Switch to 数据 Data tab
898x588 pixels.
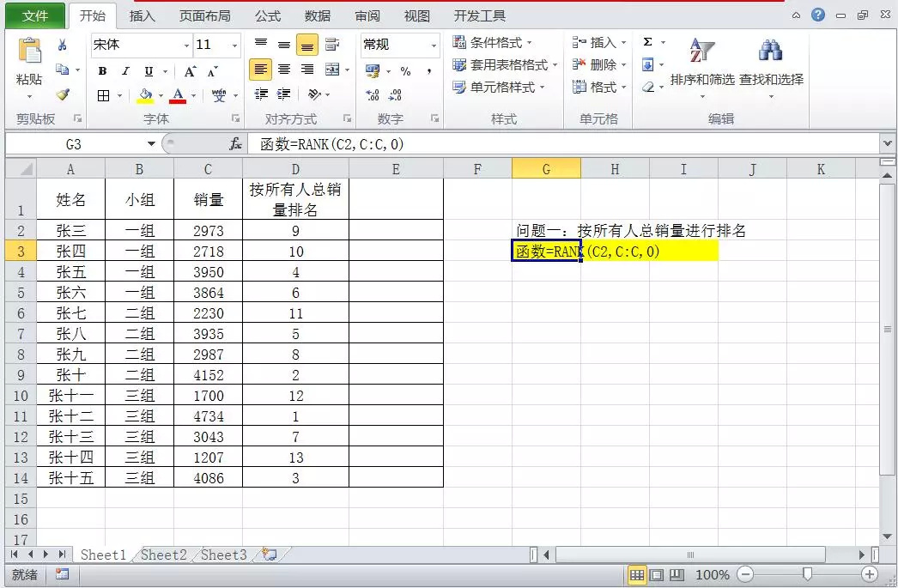tap(318, 16)
